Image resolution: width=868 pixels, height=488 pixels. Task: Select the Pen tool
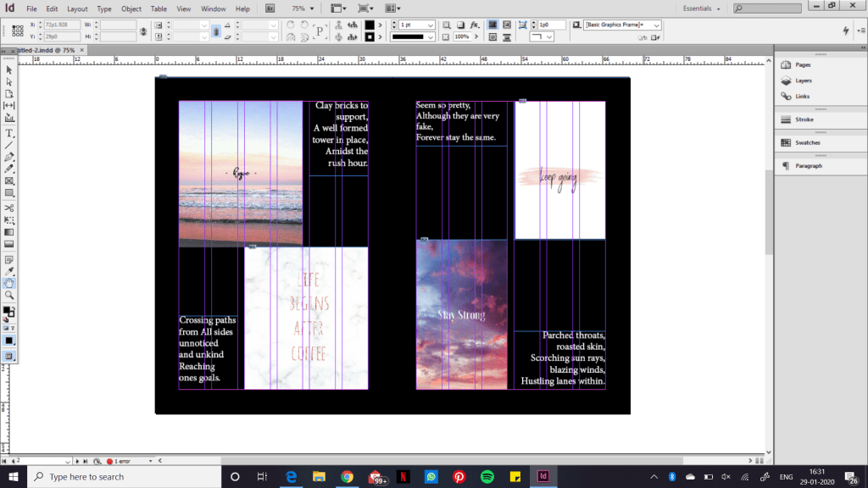pyautogui.click(x=9, y=157)
